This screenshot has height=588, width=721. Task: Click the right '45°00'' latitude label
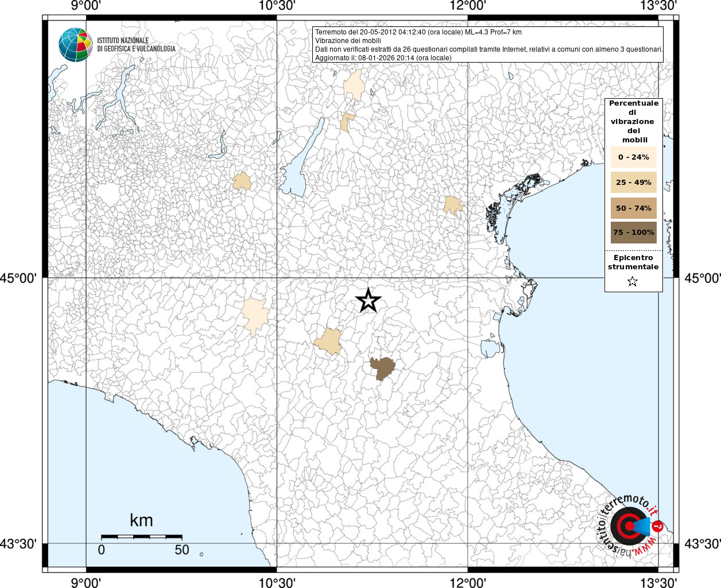tap(703, 278)
